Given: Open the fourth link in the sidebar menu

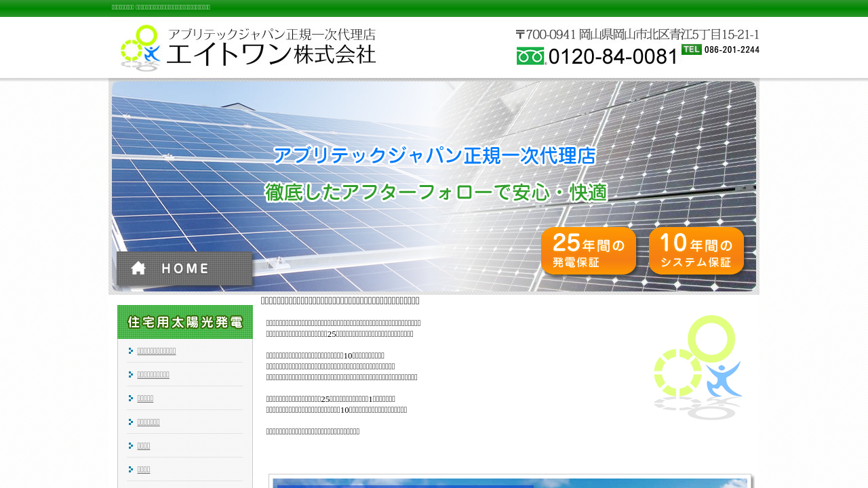Looking at the screenshot, I should click(x=149, y=422).
